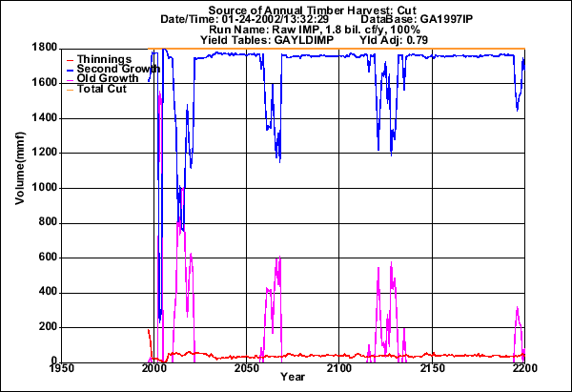Click the 2050 tick on the year axis
The width and height of the screenshot is (572, 392).
coord(247,368)
